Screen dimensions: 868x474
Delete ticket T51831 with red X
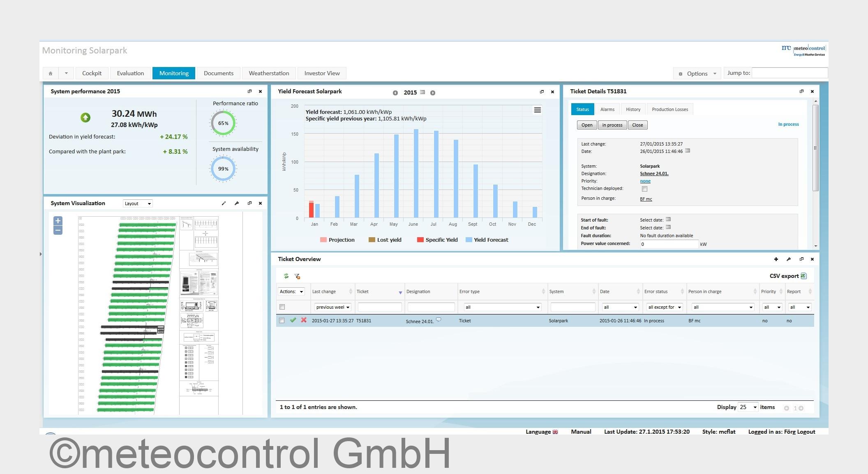click(304, 320)
